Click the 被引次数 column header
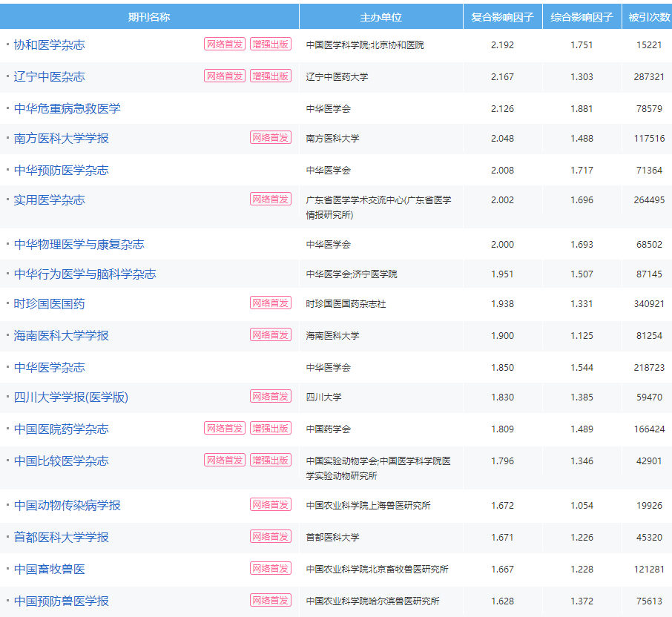The width and height of the screenshot is (672, 617). 648,17
